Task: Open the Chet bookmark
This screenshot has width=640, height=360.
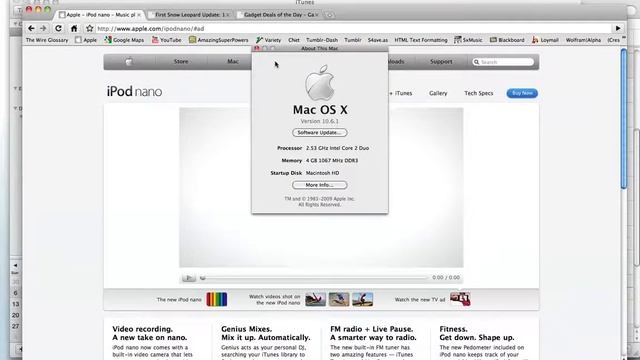Action: (293, 40)
